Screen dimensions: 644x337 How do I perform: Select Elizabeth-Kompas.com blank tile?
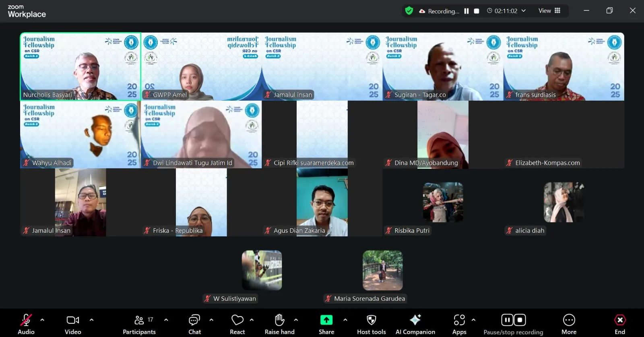pyautogui.click(x=563, y=134)
